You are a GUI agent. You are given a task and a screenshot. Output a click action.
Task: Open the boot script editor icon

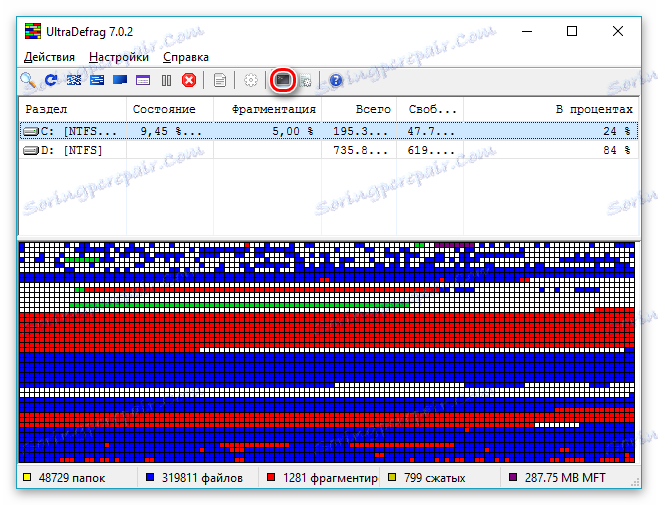click(306, 81)
